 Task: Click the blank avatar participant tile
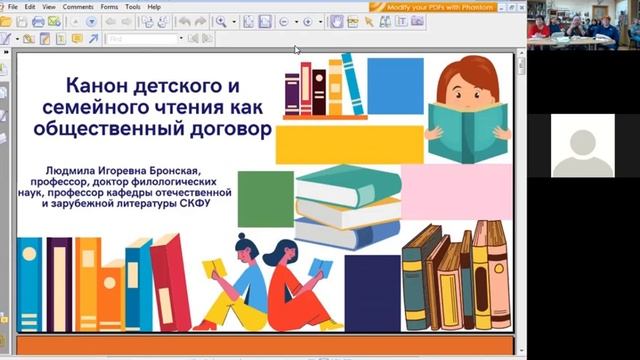click(582, 146)
